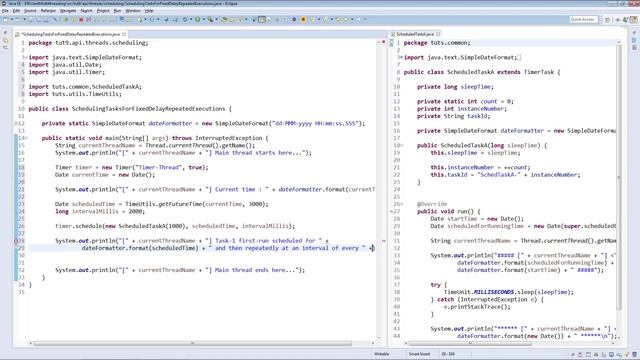The width and height of the screenshot is (640, 360).
Task: Click the left editor horizontal scrollbar
Action: 193,343
